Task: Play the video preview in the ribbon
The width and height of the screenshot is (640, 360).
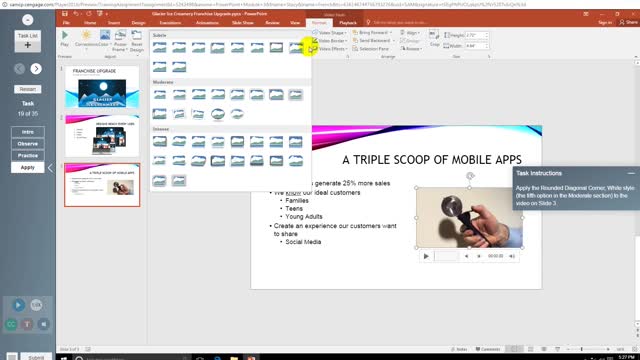Action: click(64, 38)
